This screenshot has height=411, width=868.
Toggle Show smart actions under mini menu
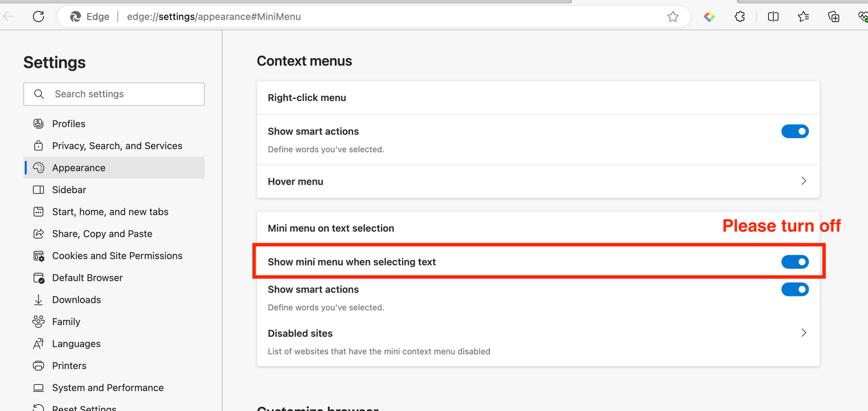click(x=795, y=289)
